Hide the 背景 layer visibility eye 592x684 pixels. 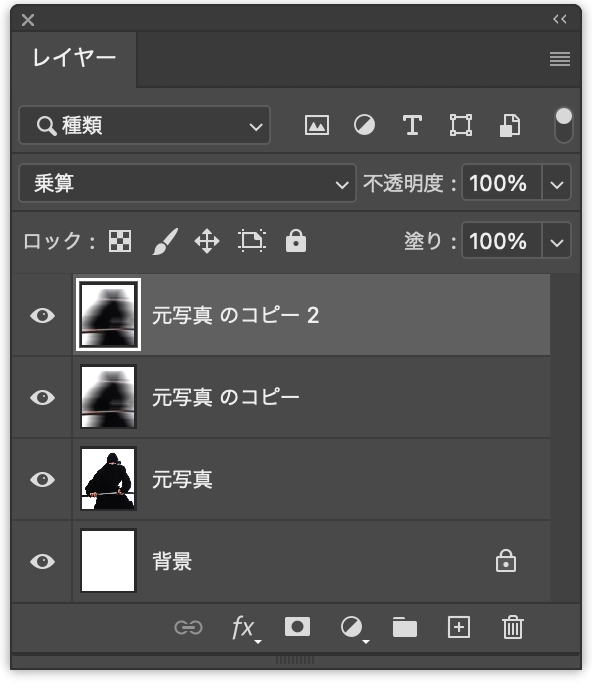click(42, 561)
